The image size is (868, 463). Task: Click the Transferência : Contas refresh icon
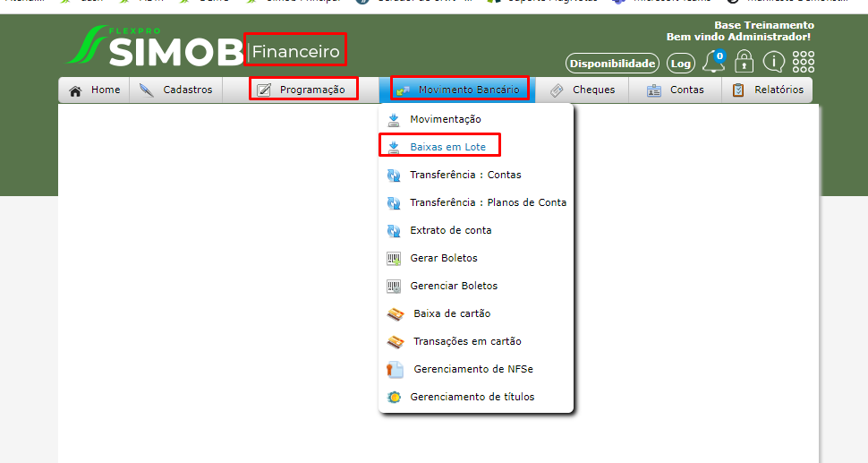pos(394,175)
